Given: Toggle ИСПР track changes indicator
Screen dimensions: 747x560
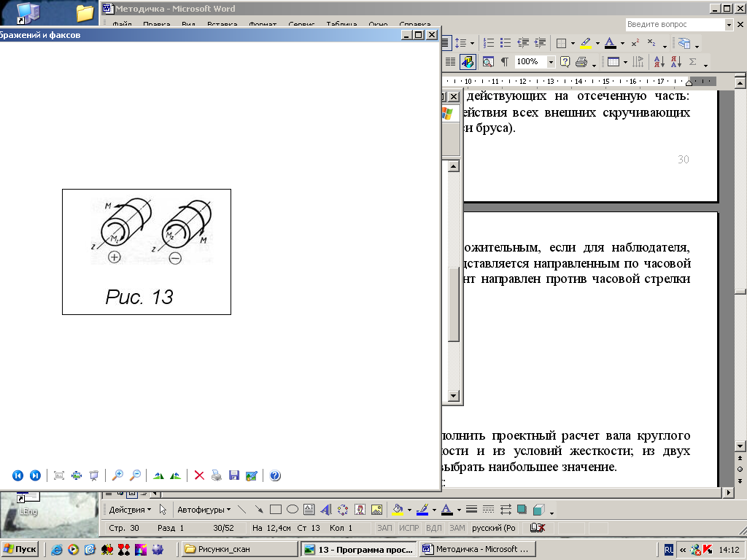Looking at the screenshot, I should (409, 528).
